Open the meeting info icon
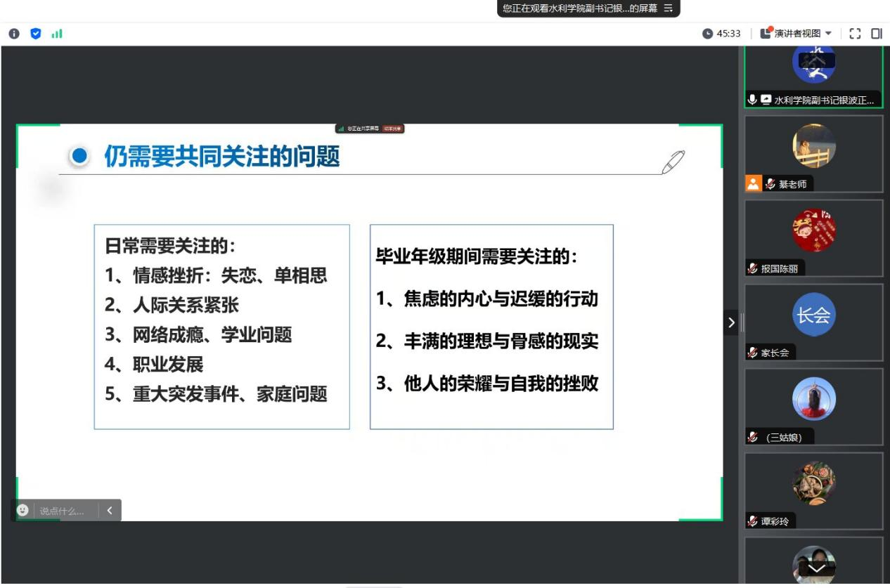Screen dimensions: 890x588 13,34
